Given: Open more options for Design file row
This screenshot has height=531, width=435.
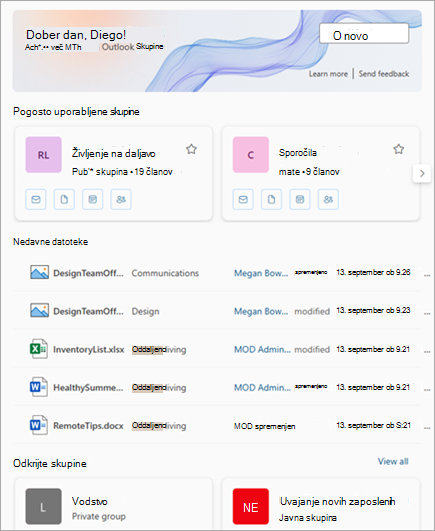Looking at the screenshot, I should tap(427, 314).
